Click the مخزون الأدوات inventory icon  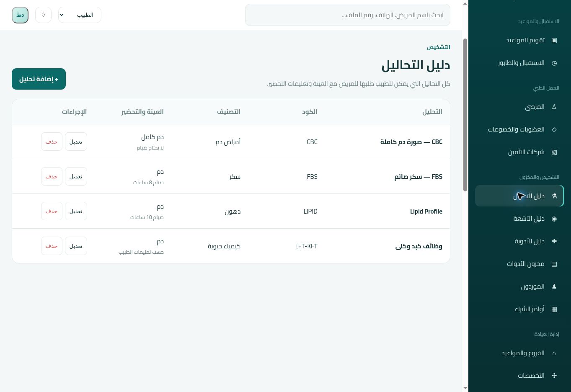pos(554,264)
